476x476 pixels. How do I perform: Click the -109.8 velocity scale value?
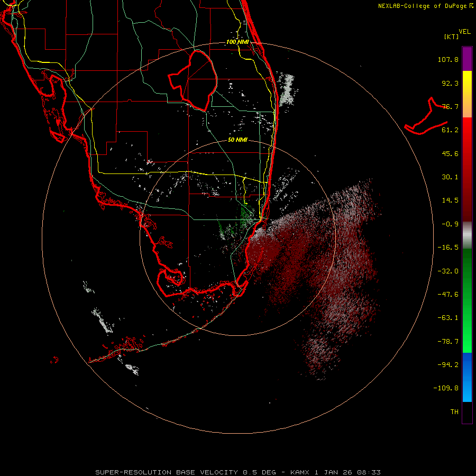(x=446, y=388)
